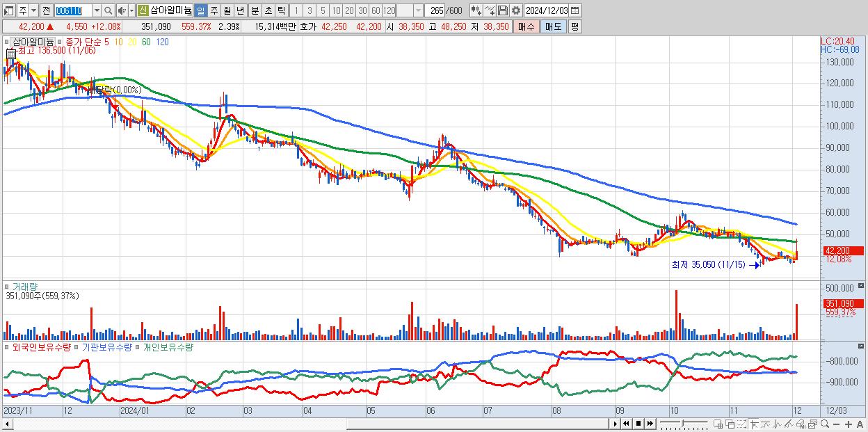Click the A text tool icon
Screen dimensions: 868x432
click(x=860, y=424)
